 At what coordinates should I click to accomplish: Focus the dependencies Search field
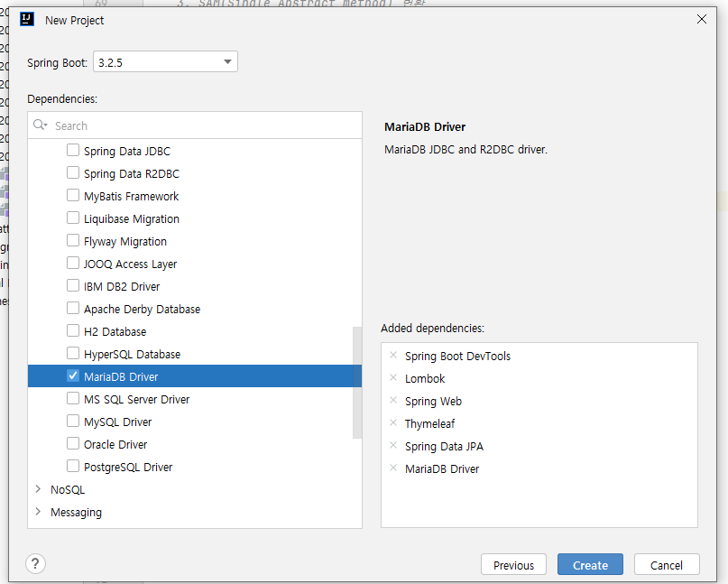pos(195,125)
